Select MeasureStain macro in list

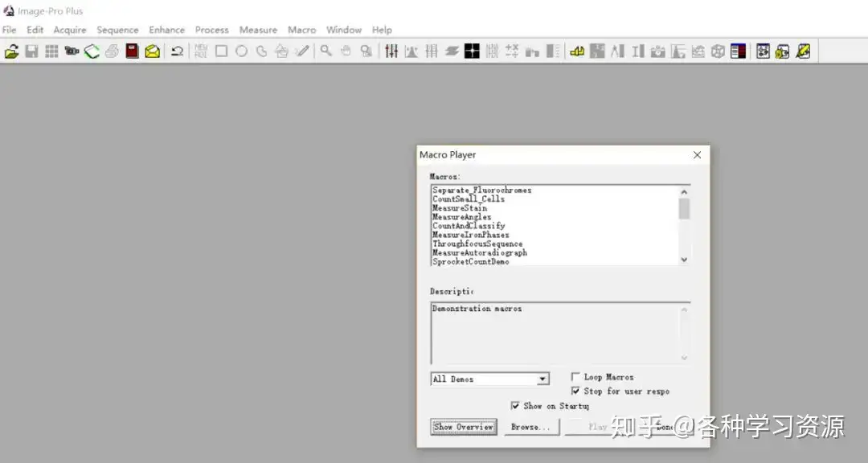460,207
